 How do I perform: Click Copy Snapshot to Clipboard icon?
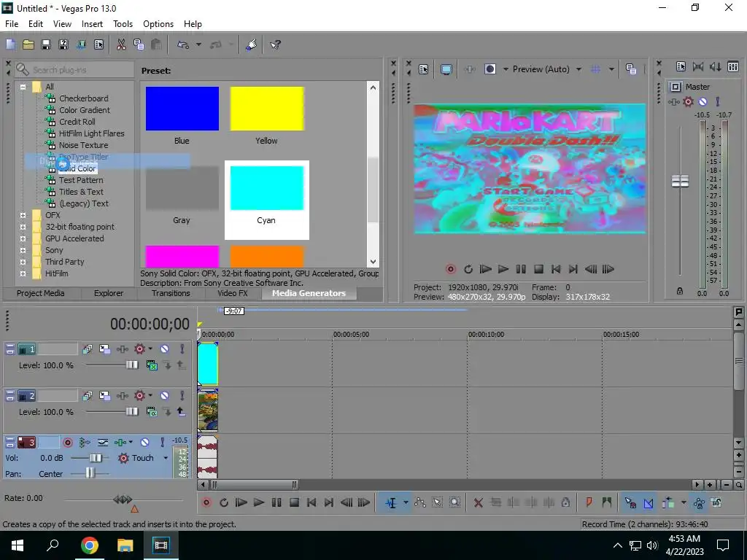pyautogui.click(x=631, y=69)
